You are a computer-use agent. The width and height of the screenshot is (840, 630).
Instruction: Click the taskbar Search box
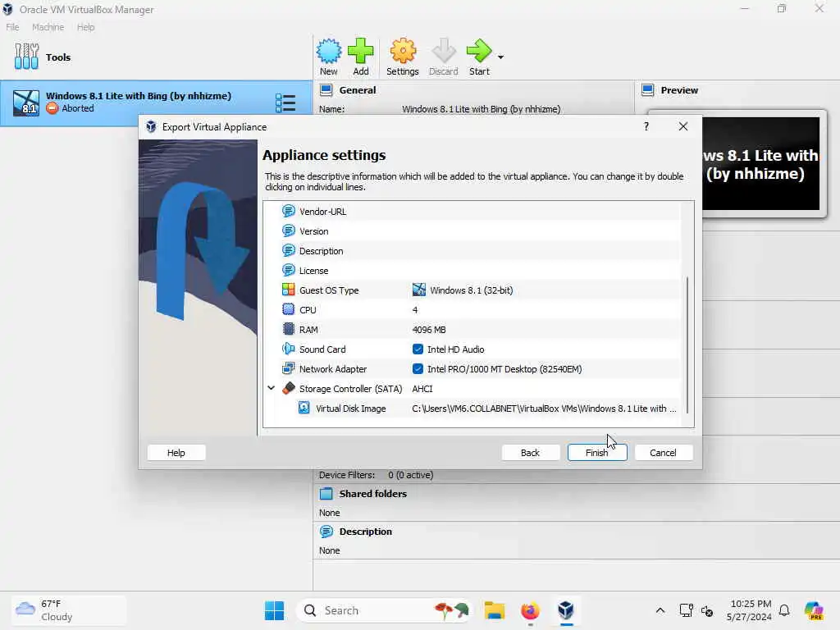coord(384,610)
